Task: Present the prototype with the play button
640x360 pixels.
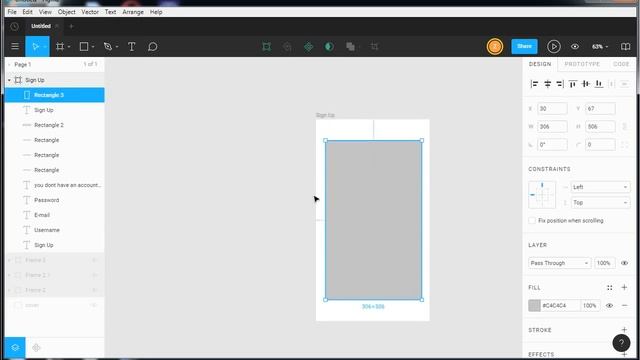Action: [553, 47]
